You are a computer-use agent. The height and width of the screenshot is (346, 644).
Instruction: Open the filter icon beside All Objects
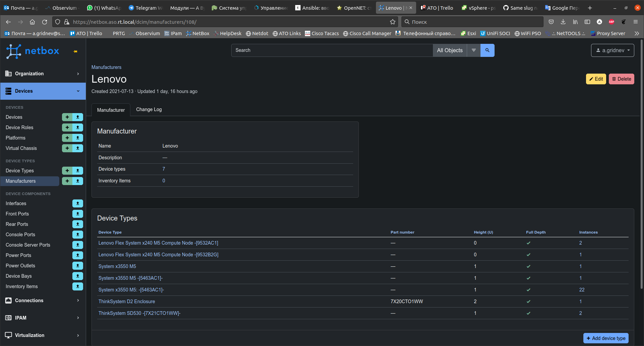473,50
